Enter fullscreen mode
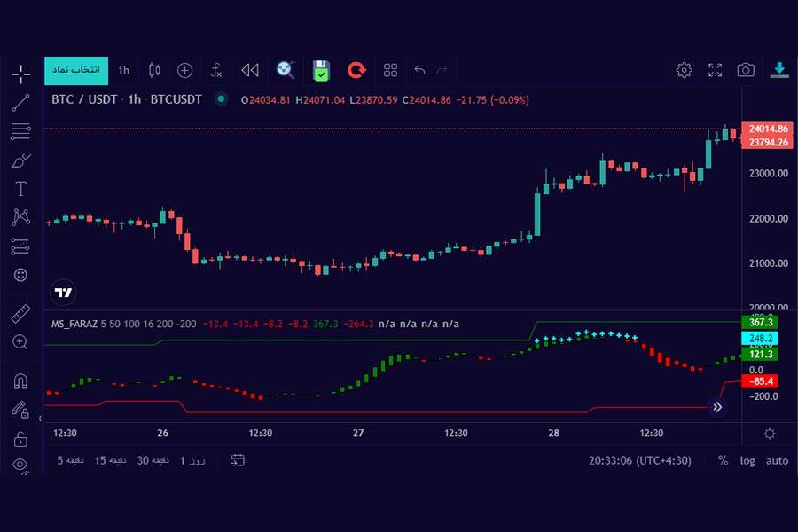Viewport: 798px width, 532px height. tap(715, 70)
